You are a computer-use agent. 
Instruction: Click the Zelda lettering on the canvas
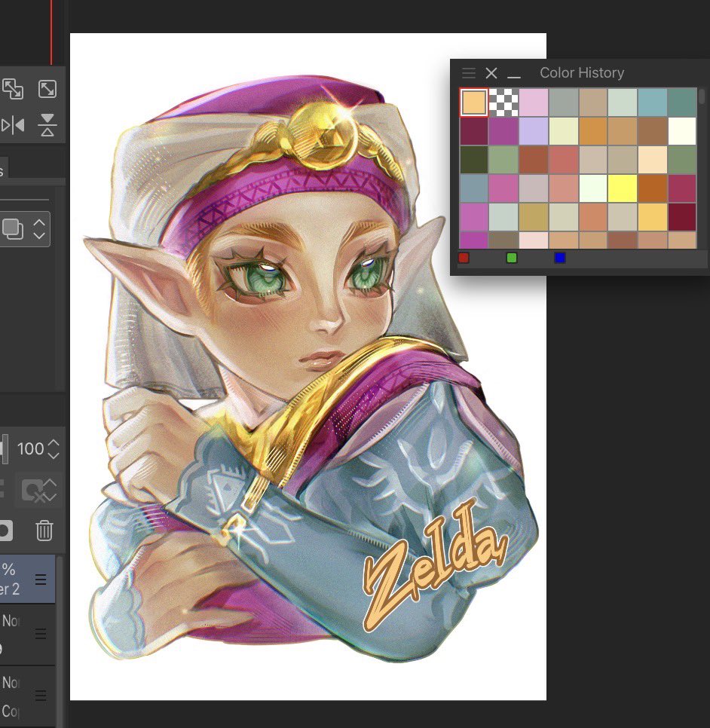click(x=434, y=564)
